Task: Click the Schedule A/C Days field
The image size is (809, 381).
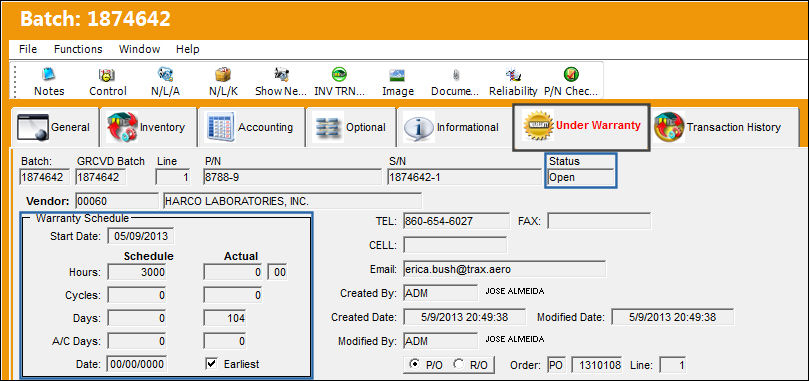Action: pos(137,341)
